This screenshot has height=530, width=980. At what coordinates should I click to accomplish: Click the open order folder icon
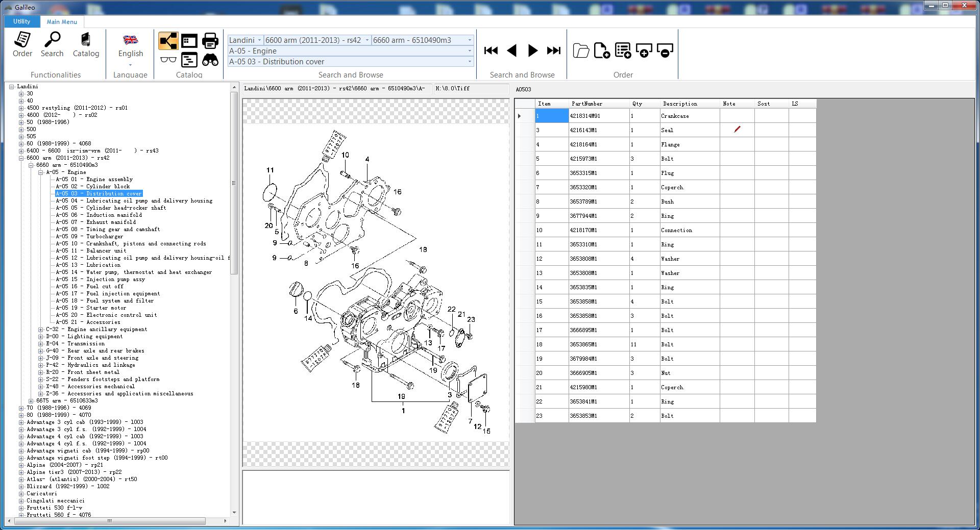coord(581,51)
